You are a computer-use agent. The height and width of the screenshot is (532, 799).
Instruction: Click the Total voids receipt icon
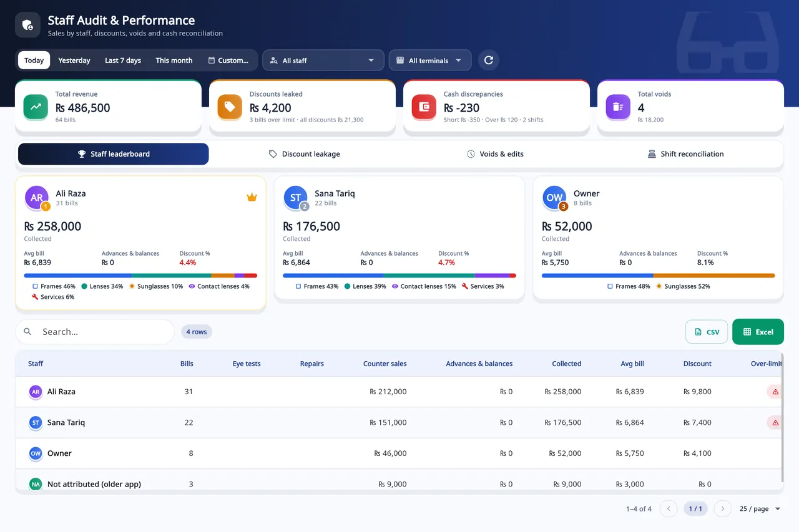point(618,107)
